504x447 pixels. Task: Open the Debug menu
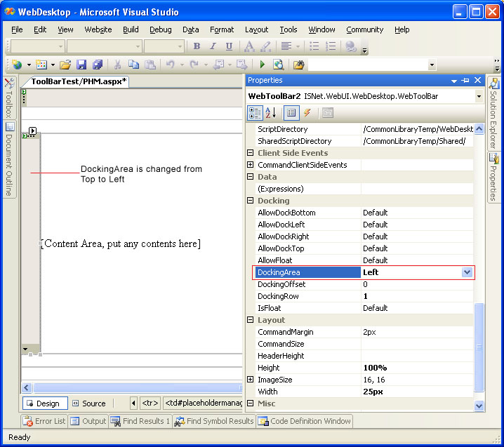[x=160, y=29]
